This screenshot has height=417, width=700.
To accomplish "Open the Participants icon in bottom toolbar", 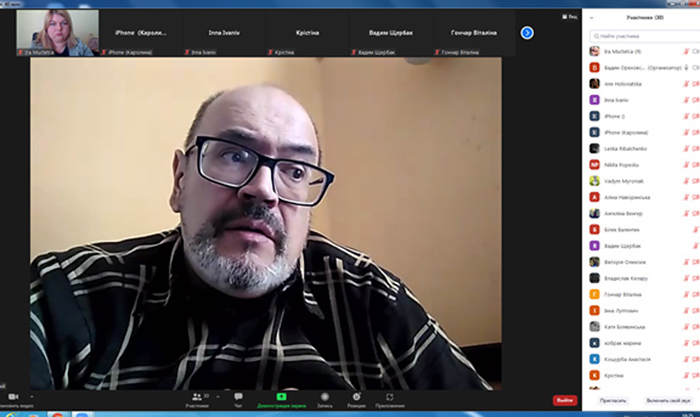I will pyautogui.click(x=197, y=397).
